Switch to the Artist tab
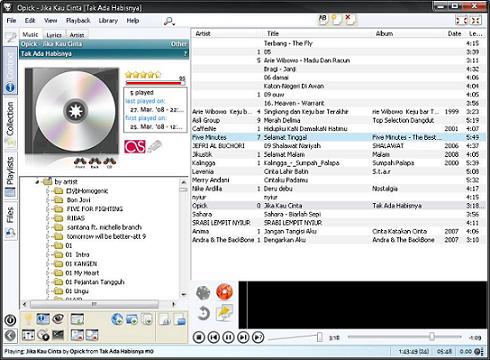Screen dimensions: 490x360 [x=77, y=35]
